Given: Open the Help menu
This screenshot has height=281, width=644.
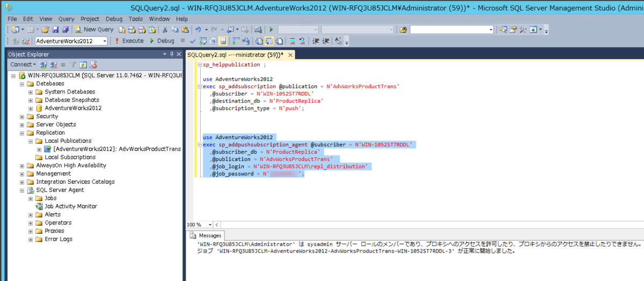Looking at the screenshot, I should coord(182,19).
